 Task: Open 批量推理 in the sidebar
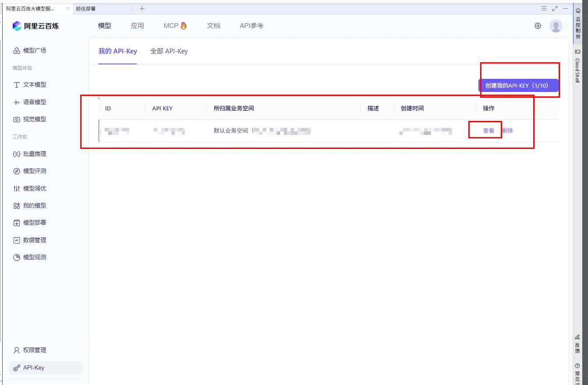(x=30, y=154)
